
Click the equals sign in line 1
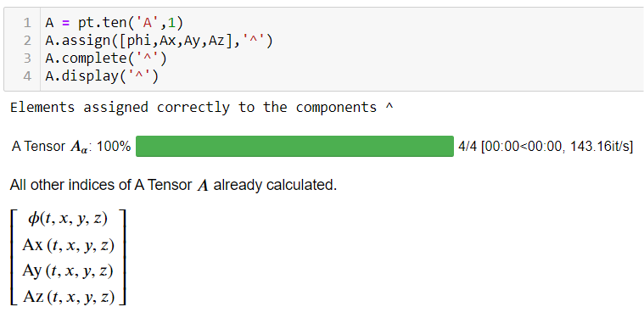[x=66, y=23]
